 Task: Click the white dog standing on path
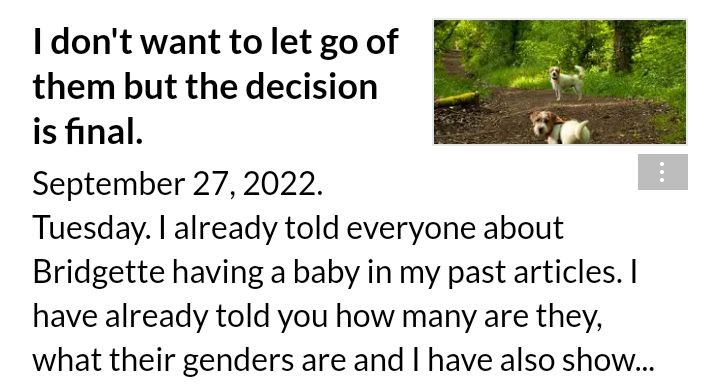point(568,82)
